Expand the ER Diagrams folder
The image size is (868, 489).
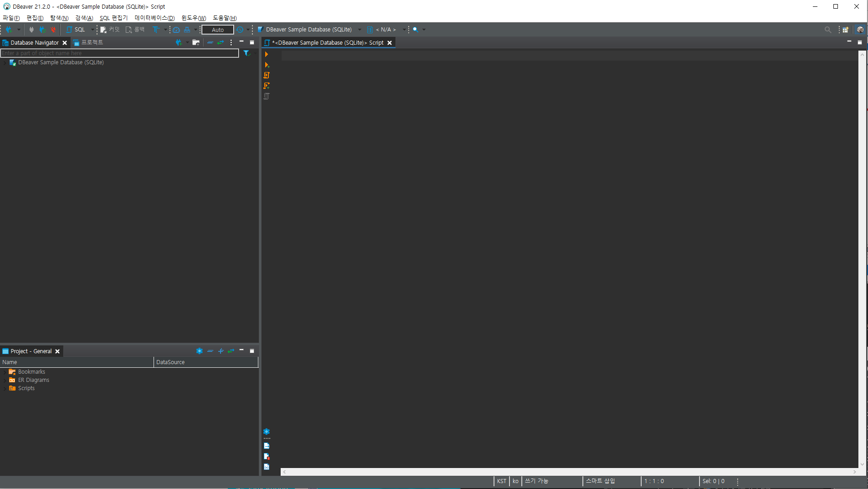click(x=5, y=381)
